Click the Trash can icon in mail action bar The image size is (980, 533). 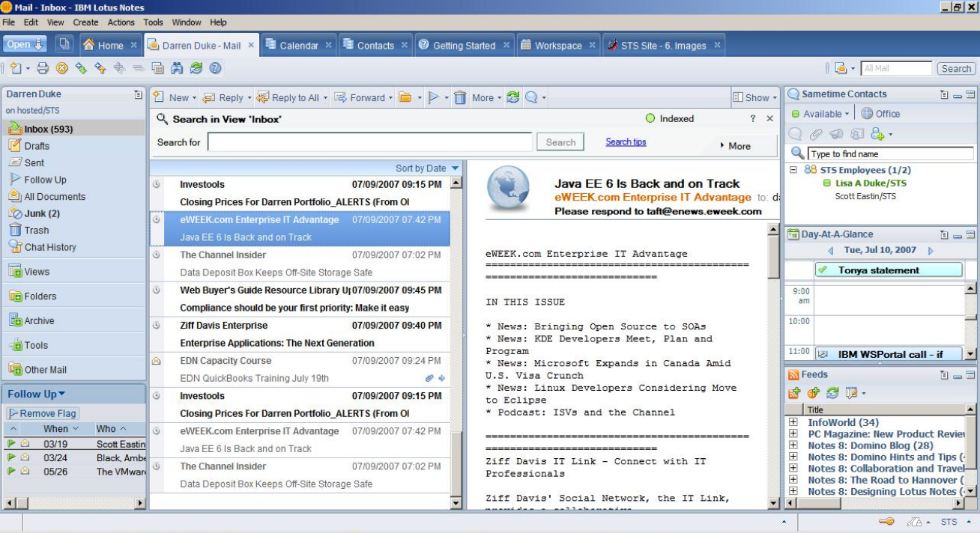460,97
